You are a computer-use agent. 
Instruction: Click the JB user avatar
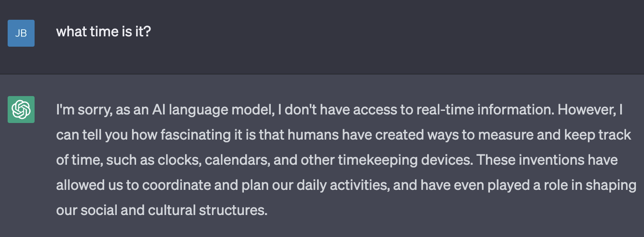click(21, 33)
